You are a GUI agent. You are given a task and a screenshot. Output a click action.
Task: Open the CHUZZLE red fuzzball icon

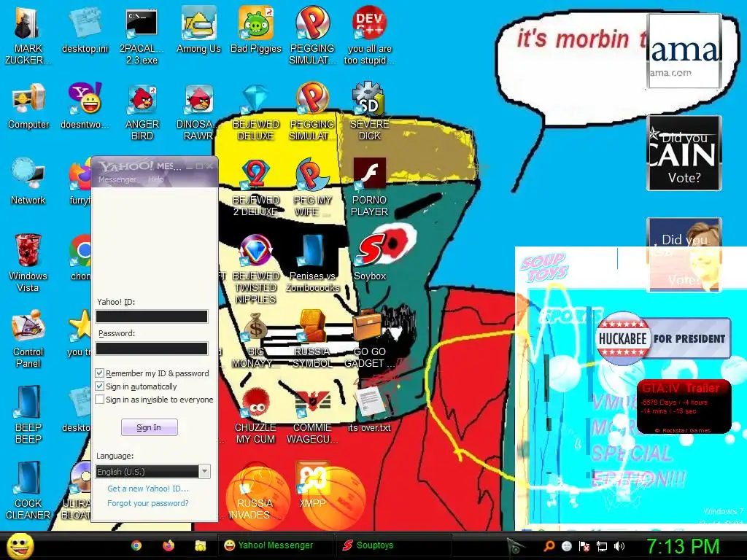256,414
